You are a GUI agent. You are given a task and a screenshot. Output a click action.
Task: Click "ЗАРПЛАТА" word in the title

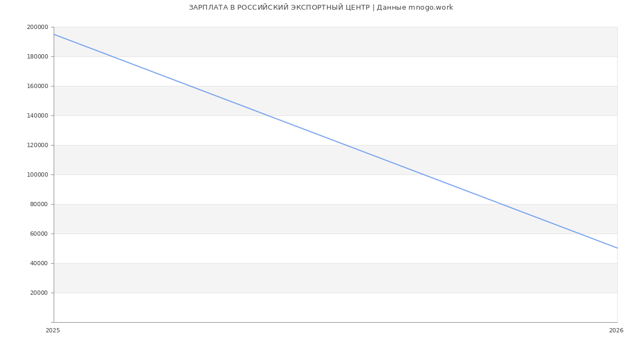(x=209, y=8)
